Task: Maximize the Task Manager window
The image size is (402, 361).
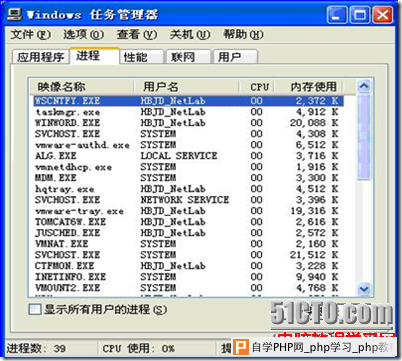Action: click(360, 15)
